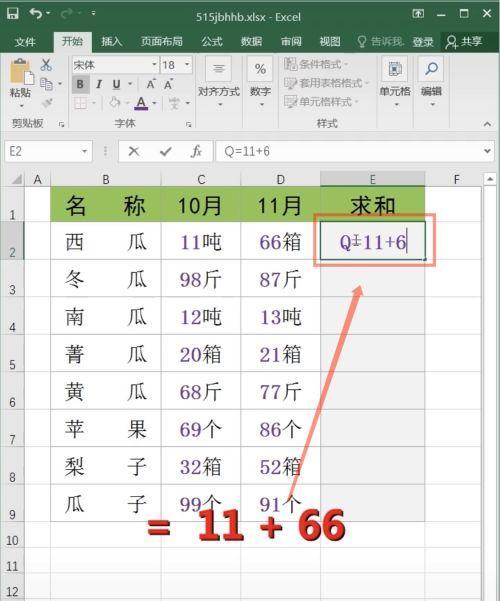500x601 pixels.
Task: Switch to the 数据 tab
Action: (252, 41)
